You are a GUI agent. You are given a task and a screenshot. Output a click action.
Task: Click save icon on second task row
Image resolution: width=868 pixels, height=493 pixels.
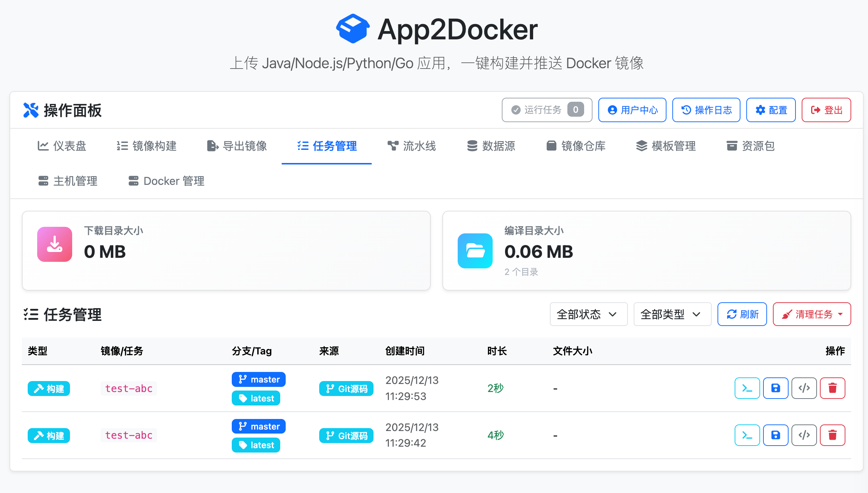pyautogui.click(x=775, y=435)
